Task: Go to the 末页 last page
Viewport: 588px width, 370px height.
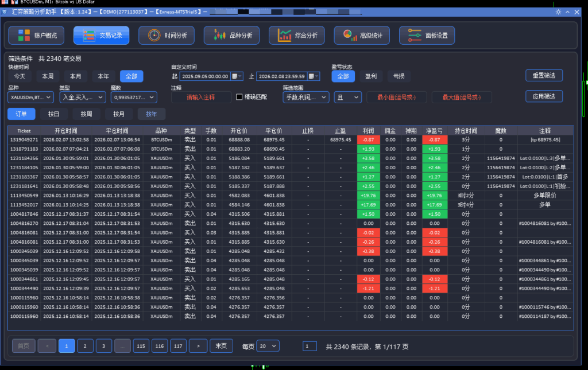Action: [221, 346]
